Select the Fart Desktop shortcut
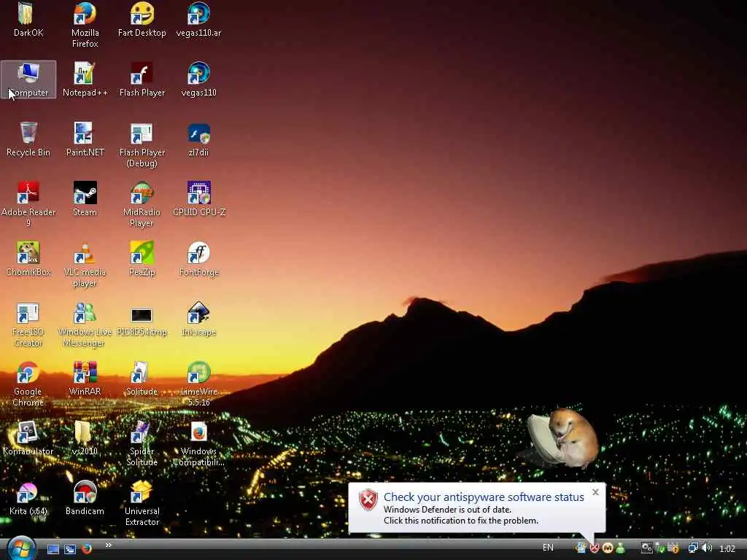Image resolution: width=747 pixels, height=560 pixels. [x=142, y=20]
